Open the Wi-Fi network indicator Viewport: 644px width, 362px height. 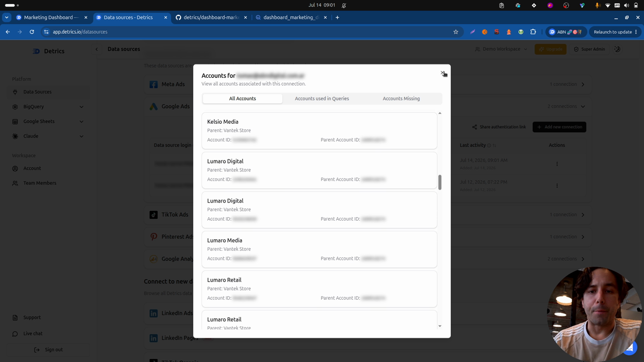(607, 5)
